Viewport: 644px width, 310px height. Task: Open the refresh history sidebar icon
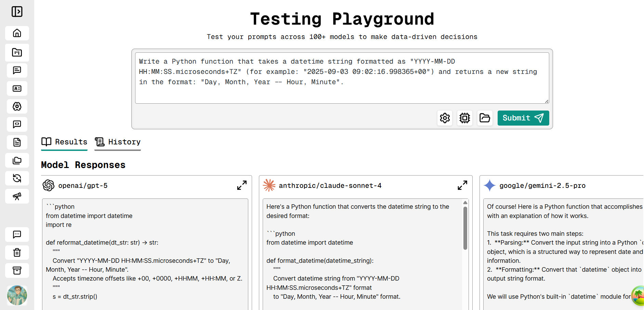pyautogui.click(x=17, y=178)
